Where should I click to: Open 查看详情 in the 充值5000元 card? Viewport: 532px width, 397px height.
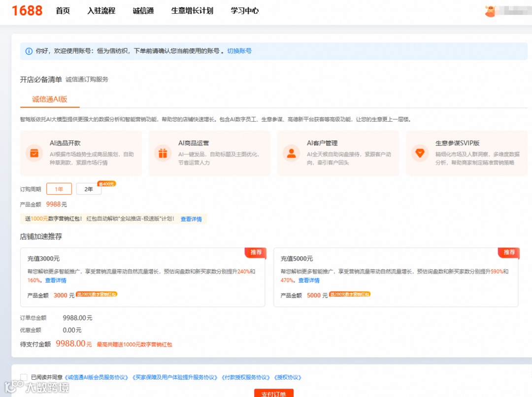pos(309,280)
